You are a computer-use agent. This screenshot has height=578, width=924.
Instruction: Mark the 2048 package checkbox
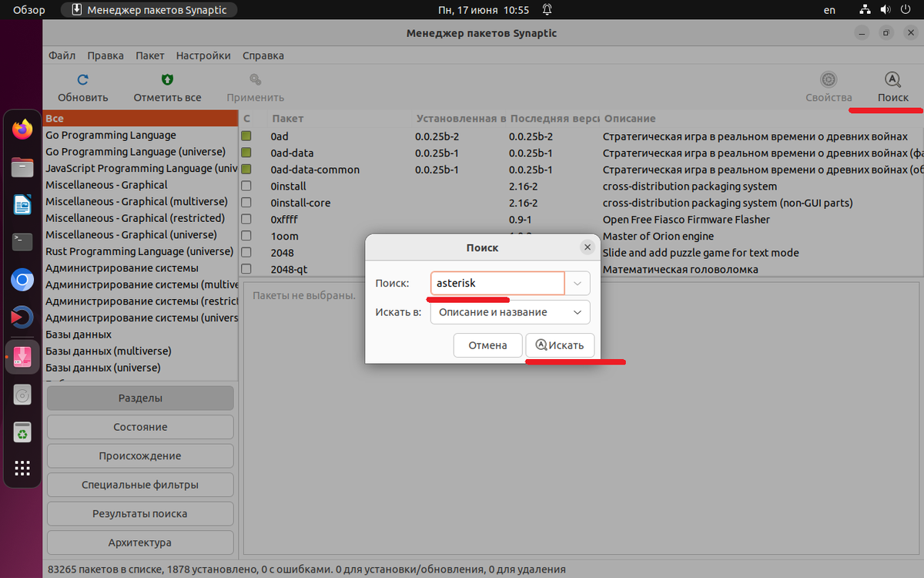[x=246, y=253]
